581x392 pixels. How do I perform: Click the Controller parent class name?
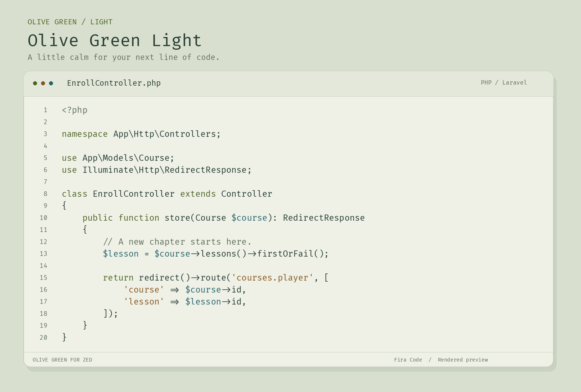247,194
